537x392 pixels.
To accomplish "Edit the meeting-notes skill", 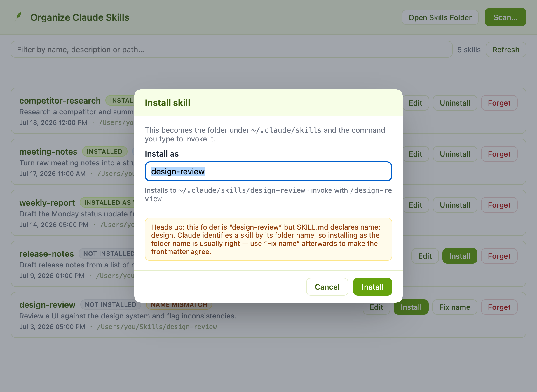I will [415, 154].
